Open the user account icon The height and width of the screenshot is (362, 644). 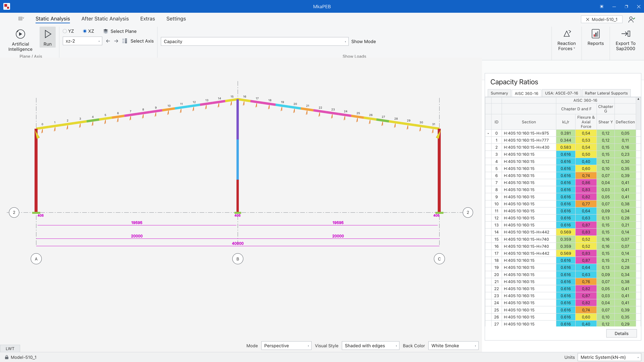click(631, 19)
